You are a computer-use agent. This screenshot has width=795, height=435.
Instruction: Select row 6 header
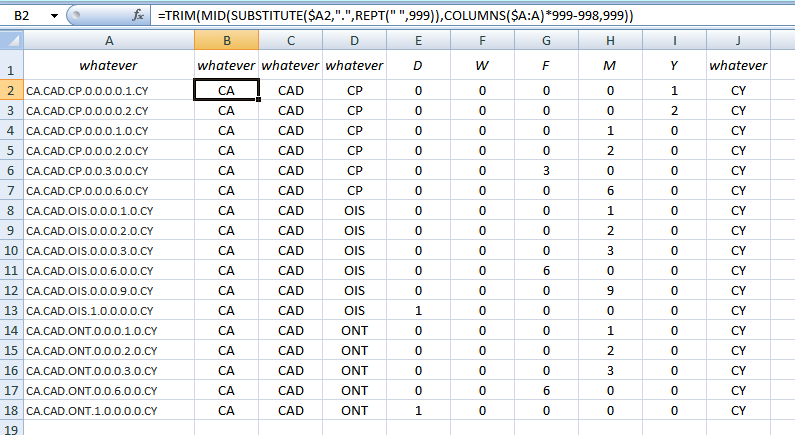(11, 171)
